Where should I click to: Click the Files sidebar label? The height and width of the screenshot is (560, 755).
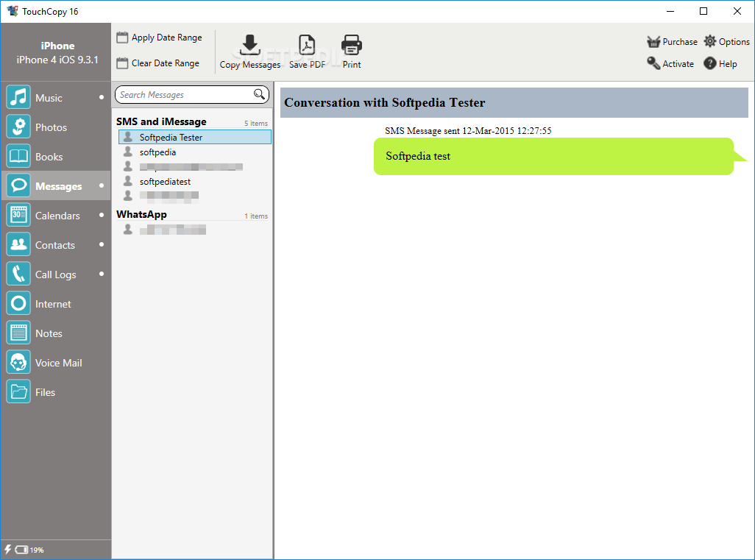(46, 392)
